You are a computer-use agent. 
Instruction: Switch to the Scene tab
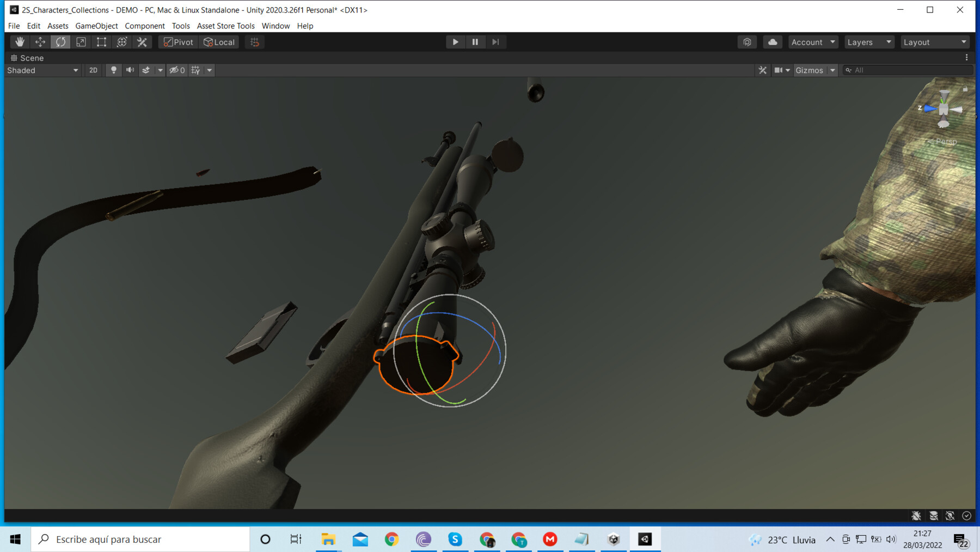tap(27, 58)
